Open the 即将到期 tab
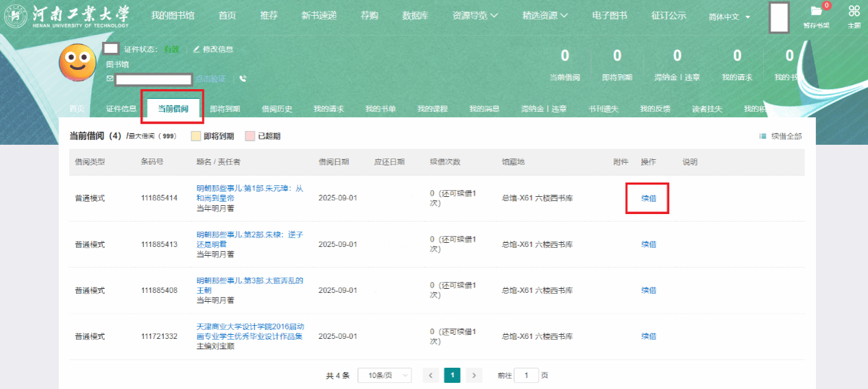This screenshot has height=389, width=868. point(225,108)
